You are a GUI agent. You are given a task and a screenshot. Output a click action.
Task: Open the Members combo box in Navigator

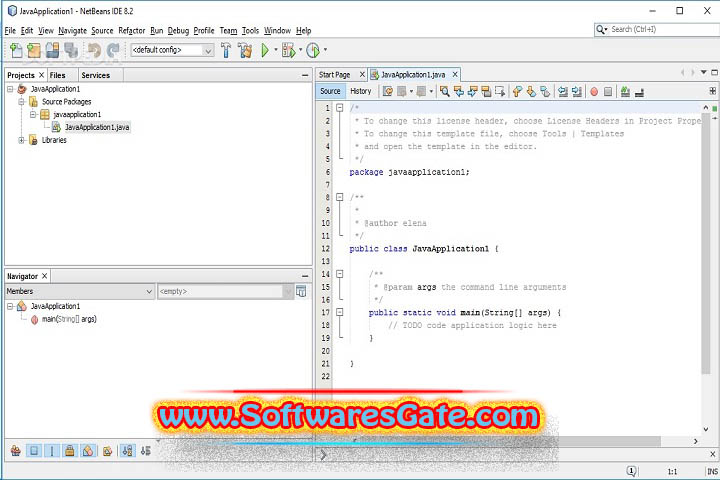(x=79, y=291)
